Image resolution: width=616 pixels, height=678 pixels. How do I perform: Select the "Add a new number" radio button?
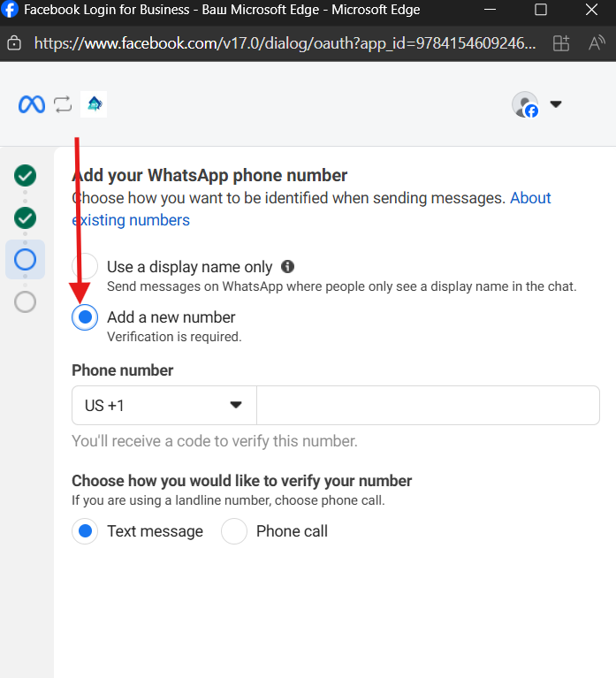(85, 316)
